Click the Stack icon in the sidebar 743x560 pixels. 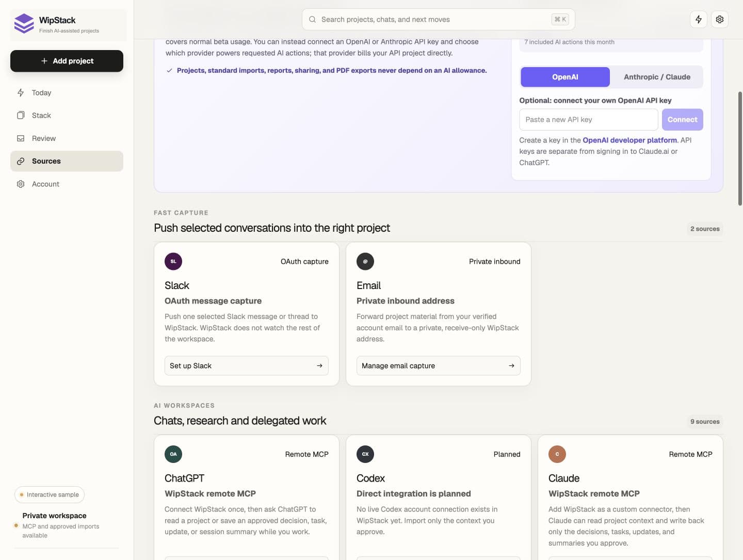pos(21,116)
